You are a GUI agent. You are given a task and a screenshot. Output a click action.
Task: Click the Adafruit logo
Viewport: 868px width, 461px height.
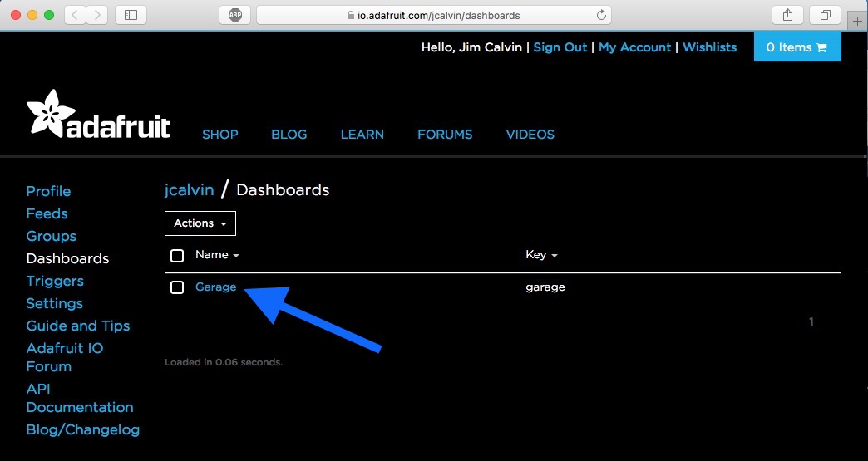point(98,114)
